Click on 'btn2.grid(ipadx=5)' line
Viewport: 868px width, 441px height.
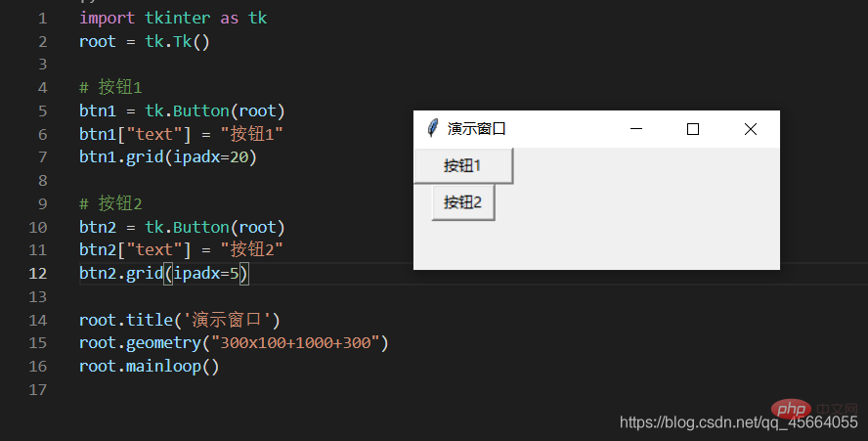164,273
